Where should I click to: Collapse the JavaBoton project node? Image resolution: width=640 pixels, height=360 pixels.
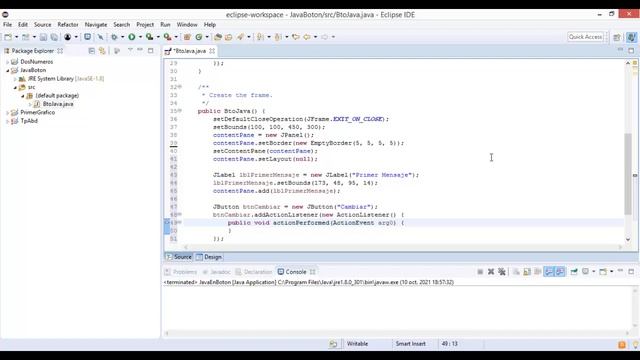[x=7, y=70]
